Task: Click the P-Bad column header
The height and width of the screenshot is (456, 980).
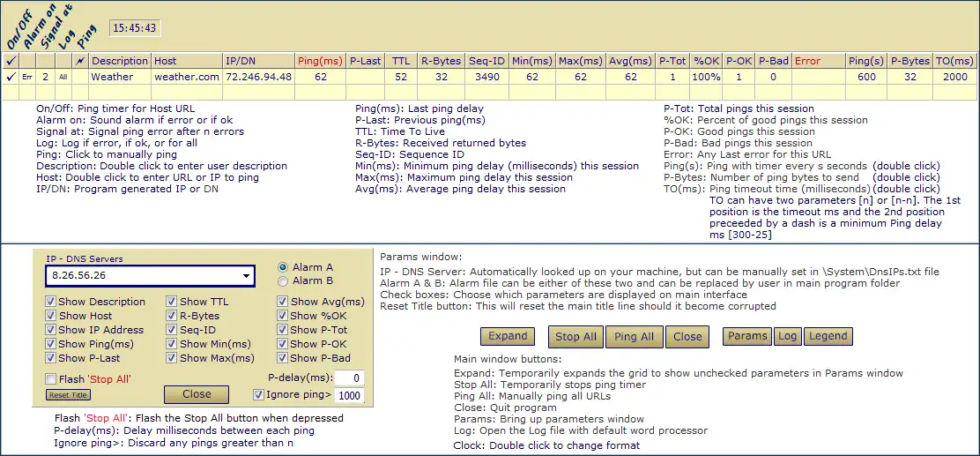Action: (773, 62)
